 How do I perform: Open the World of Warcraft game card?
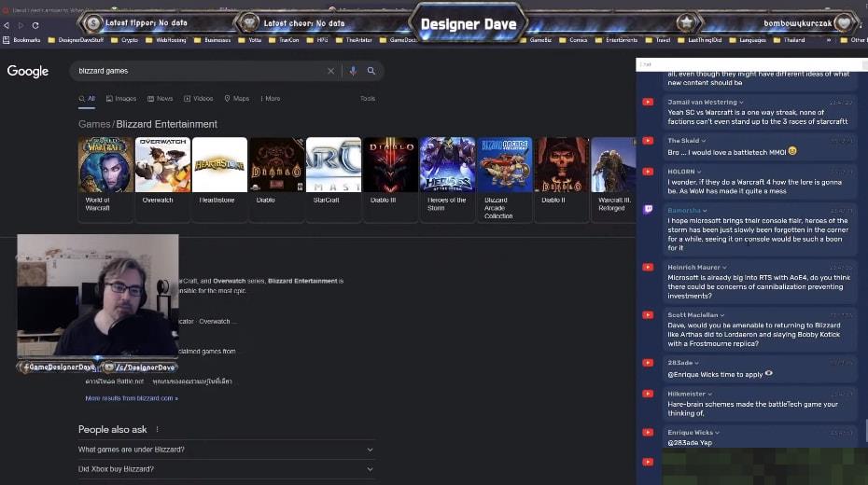105,179
